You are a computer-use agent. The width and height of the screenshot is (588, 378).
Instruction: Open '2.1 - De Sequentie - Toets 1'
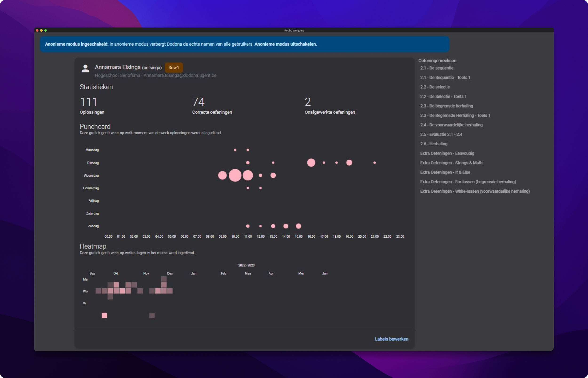click(x=445, y=78)
